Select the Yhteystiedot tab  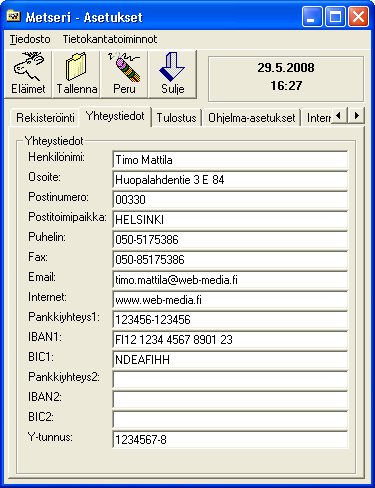pyautogui.click(x=115, y=116)
